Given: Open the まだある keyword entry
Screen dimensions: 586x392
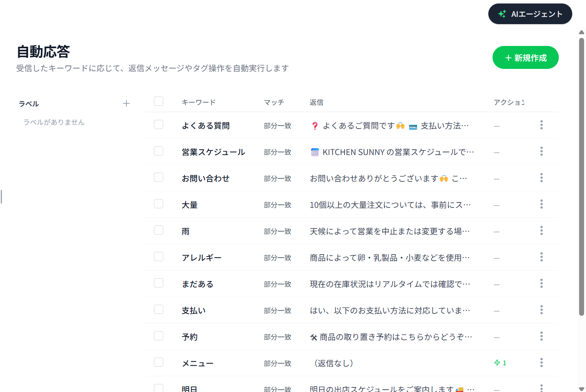Looking at the screenshot, I should coord(198,284).
